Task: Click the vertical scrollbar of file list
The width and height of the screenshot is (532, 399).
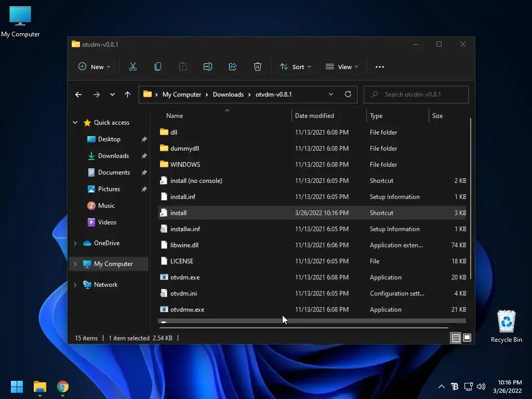Action: (x=471, y=199)
